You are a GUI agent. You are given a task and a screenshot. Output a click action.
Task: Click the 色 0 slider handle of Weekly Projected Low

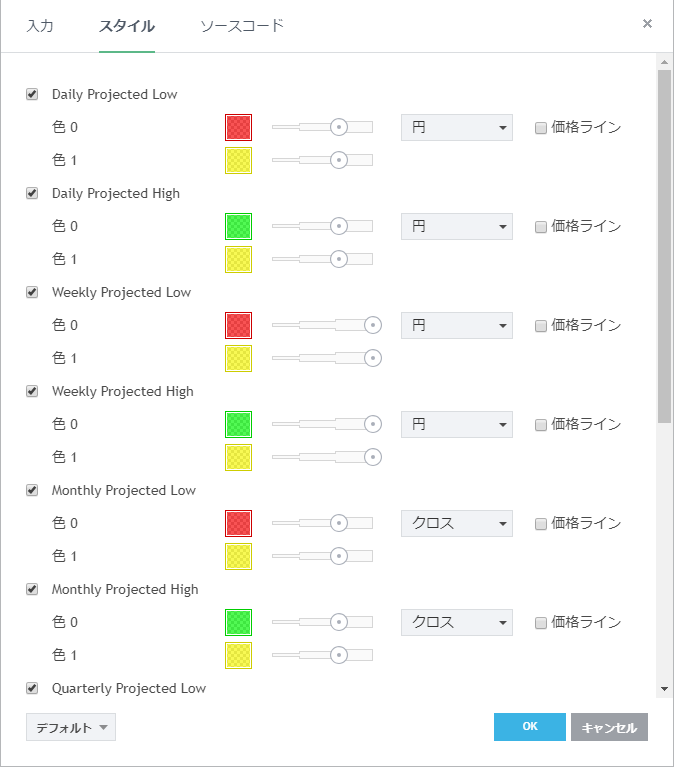pos(373,325)
